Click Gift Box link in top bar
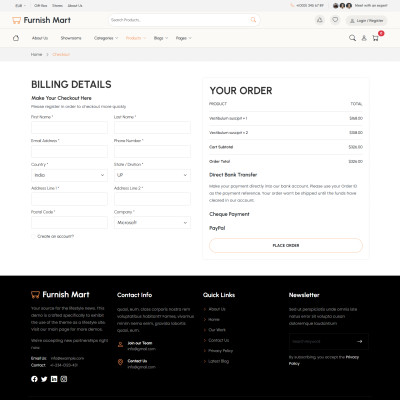400x400 pixels. [41, 6]
